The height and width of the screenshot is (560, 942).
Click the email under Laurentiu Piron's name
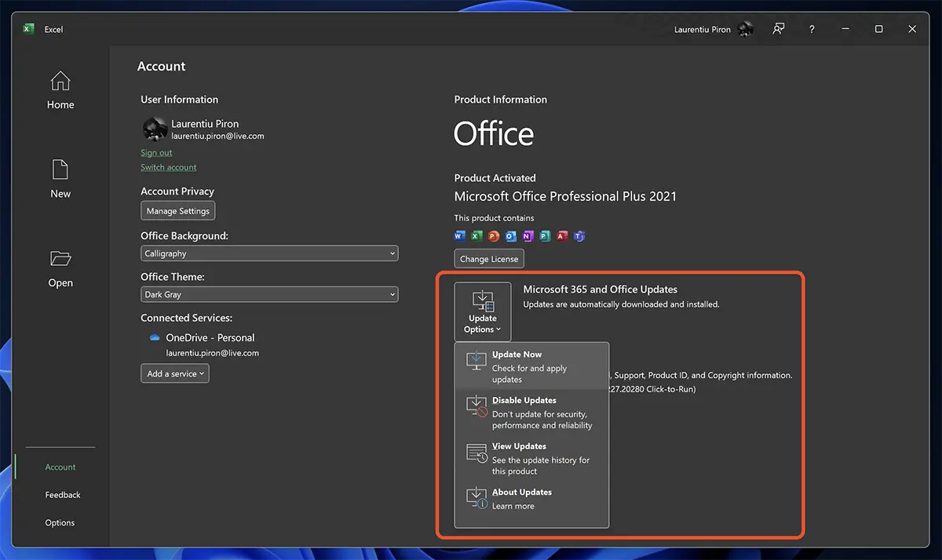click(x=217, y=136)
